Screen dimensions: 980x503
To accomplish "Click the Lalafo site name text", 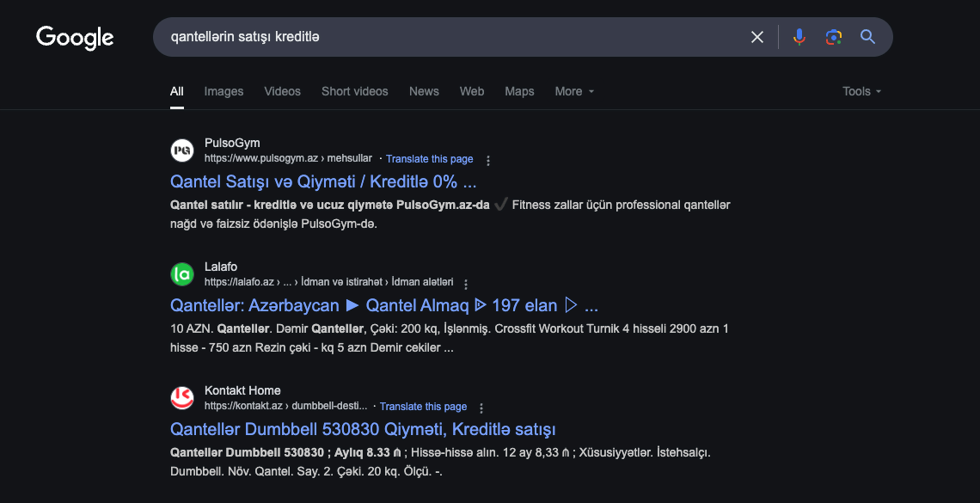I will (221, 267).
